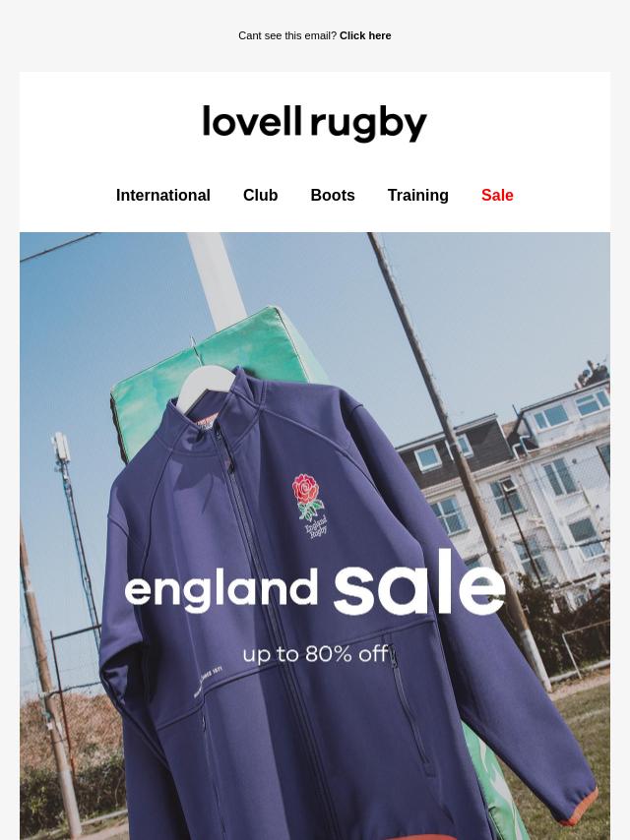Click the lovell rugby logo
The height and width of the screenshot is (840, 630).
315,123
